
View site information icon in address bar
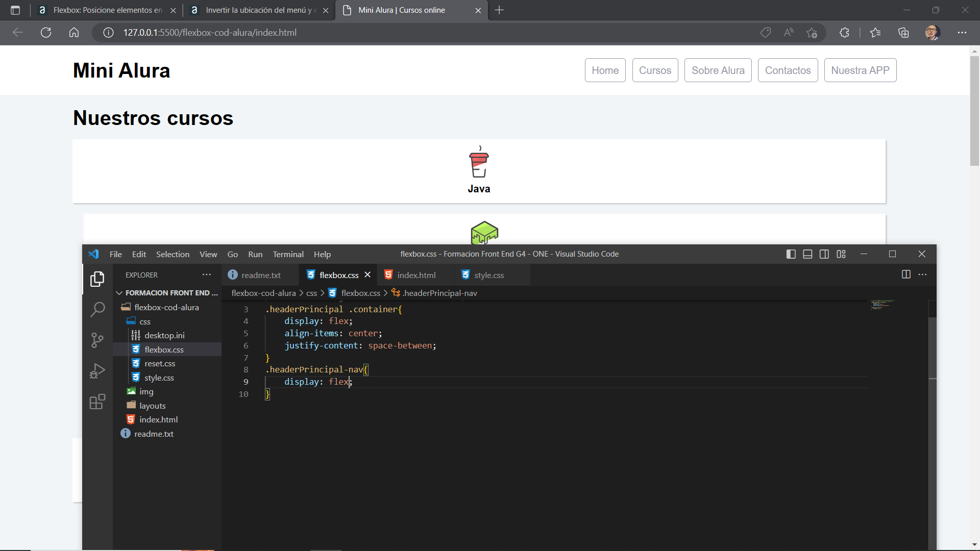(108, 33)
